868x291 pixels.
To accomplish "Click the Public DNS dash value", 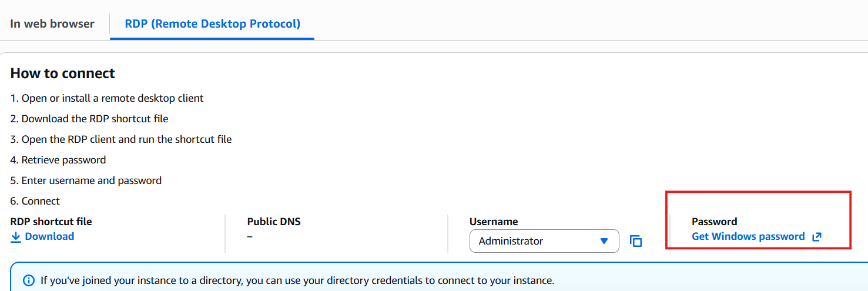I will (x=250, y=236).
